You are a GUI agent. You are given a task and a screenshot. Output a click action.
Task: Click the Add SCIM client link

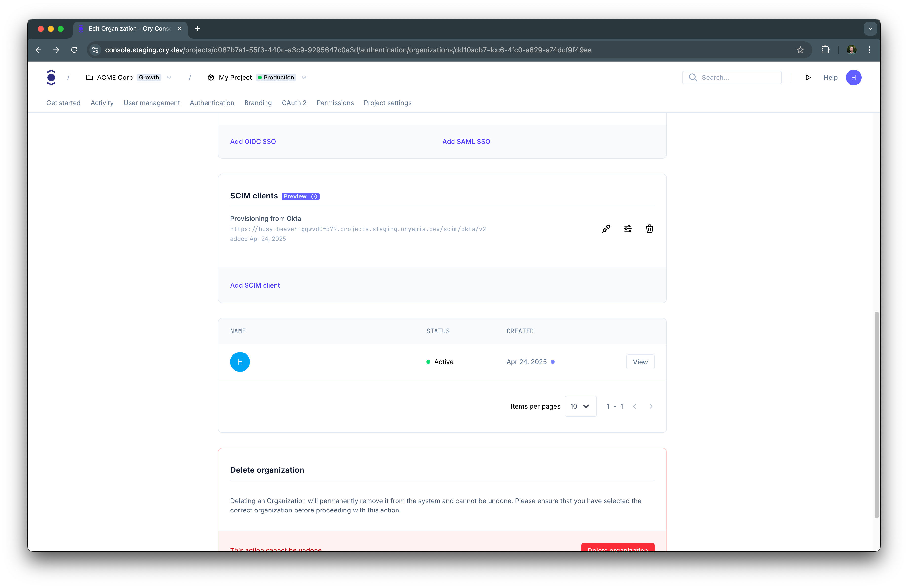coord(255,285)
